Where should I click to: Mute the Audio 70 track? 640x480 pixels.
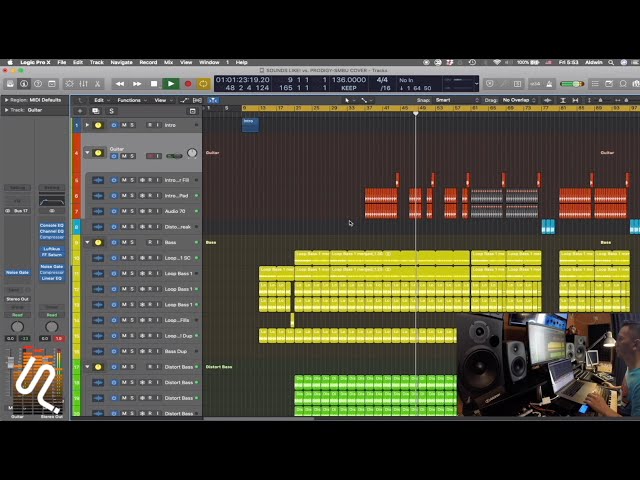click(x=124, y=211)
